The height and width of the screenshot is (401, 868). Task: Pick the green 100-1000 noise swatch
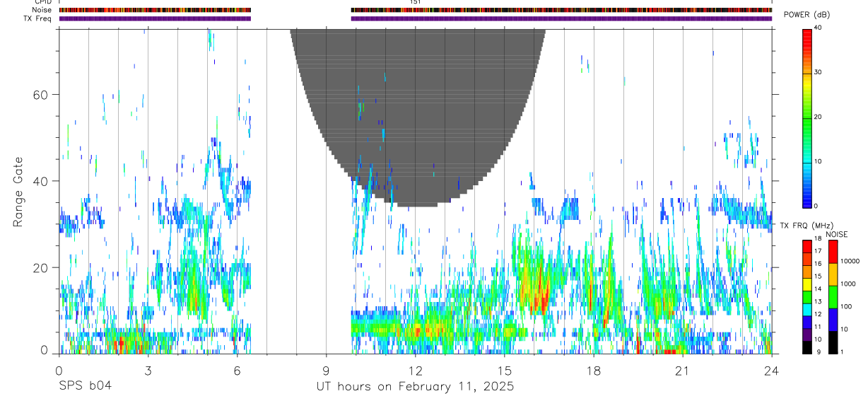coord(833,297)
